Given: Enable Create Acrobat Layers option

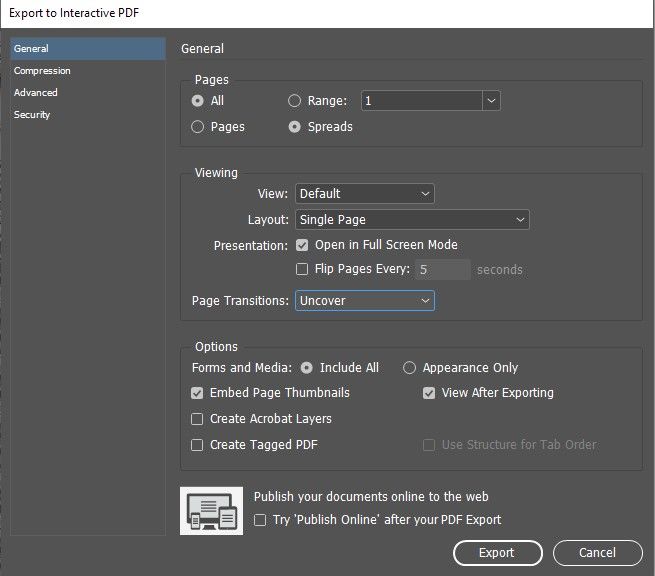Looking at the screenshot, I should (198, 419).
